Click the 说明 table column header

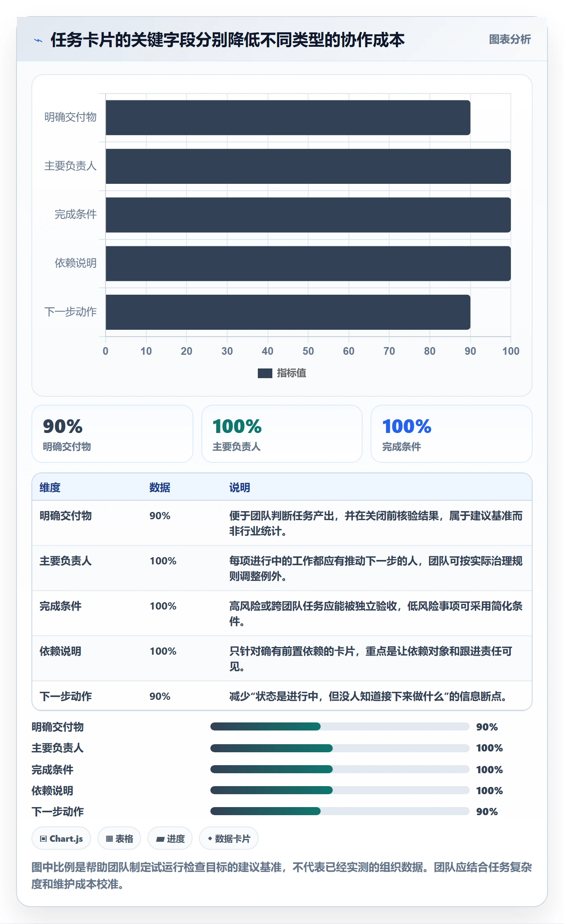pos(240,487)
